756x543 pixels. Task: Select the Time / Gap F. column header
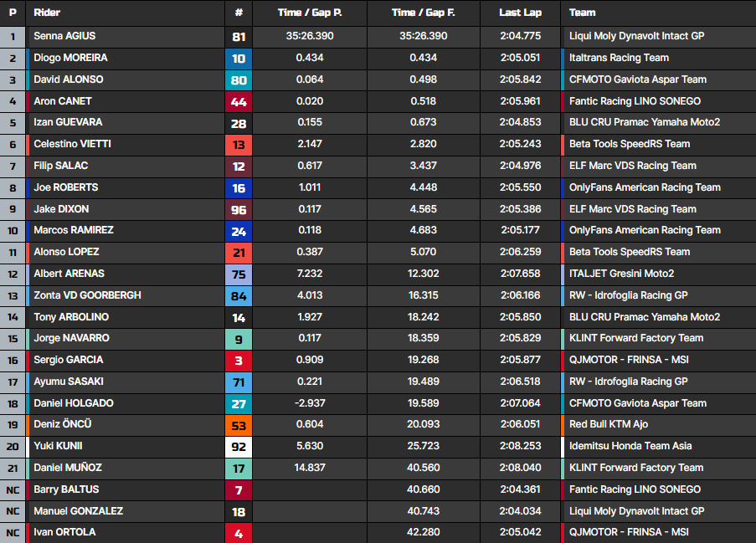point(423,13)
